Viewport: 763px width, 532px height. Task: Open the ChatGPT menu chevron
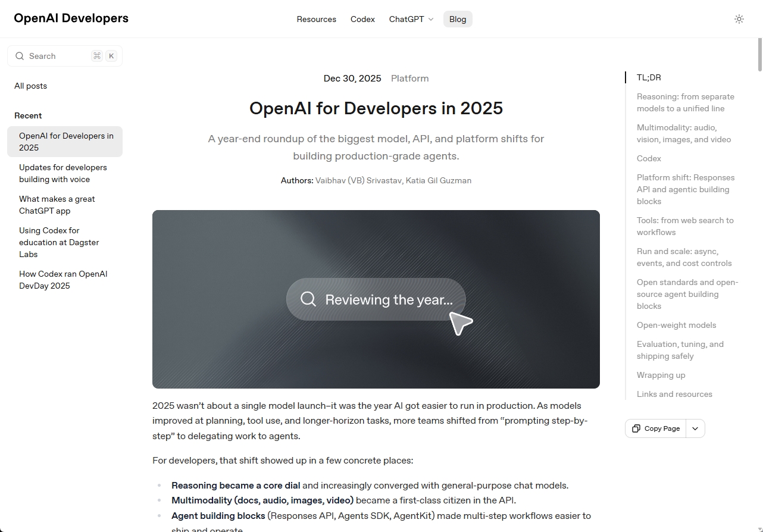[x=431, y=20]
